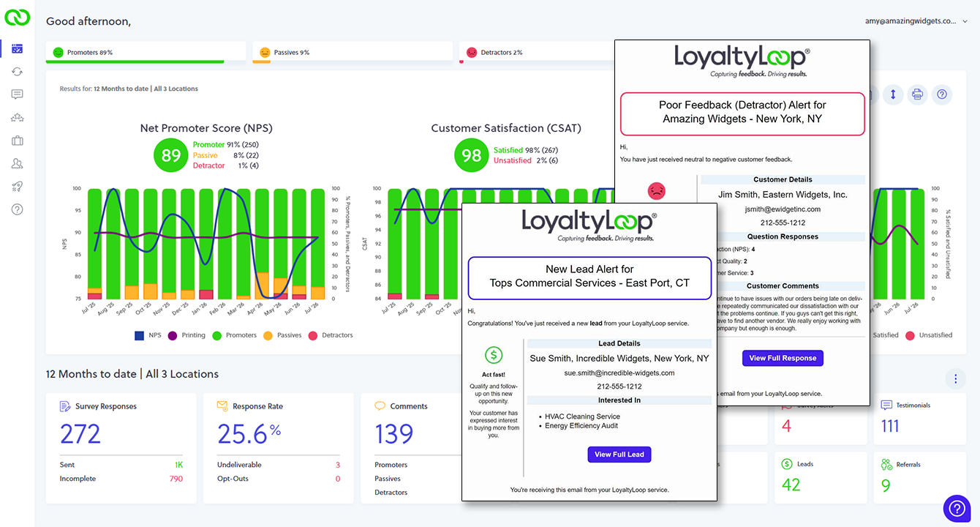Click the Survey Responses card icon
This screenshot has height=527, width=980.
click(x=65, y=406)
